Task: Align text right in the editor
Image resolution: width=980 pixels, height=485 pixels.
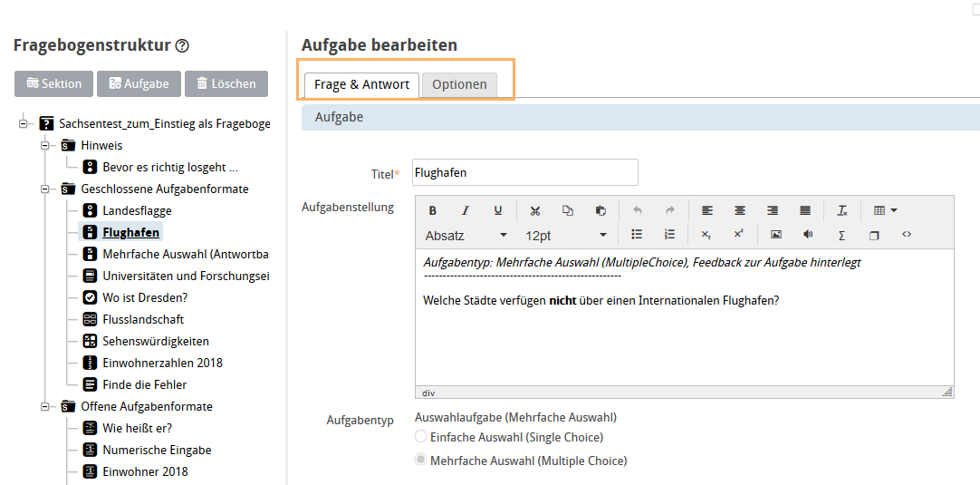Action: pos(773,211)
